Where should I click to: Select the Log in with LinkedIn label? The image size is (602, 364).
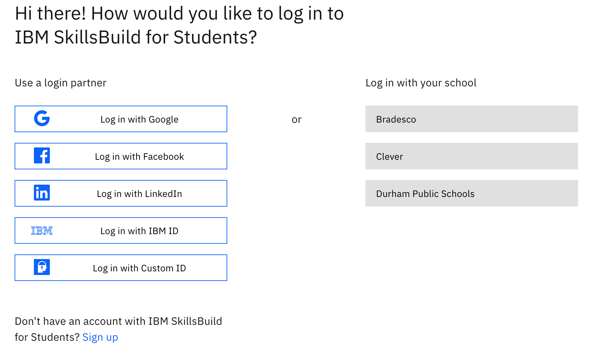pos(140,194)
